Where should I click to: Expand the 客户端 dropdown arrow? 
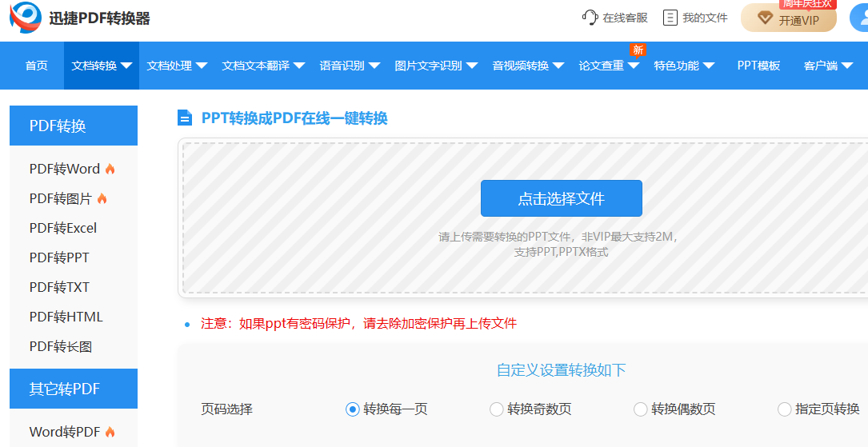click(847, 66)
